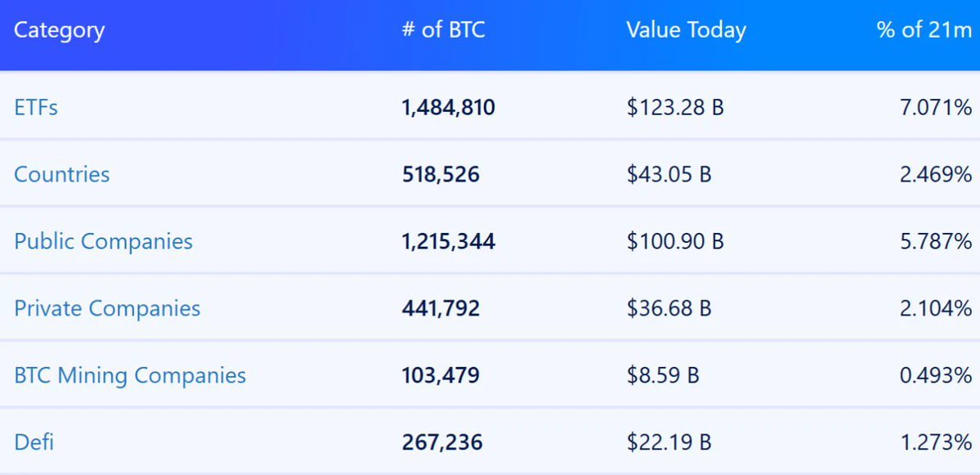Open the Countries category link
This screenshot has height=475, width=980.
coord(62,174)
